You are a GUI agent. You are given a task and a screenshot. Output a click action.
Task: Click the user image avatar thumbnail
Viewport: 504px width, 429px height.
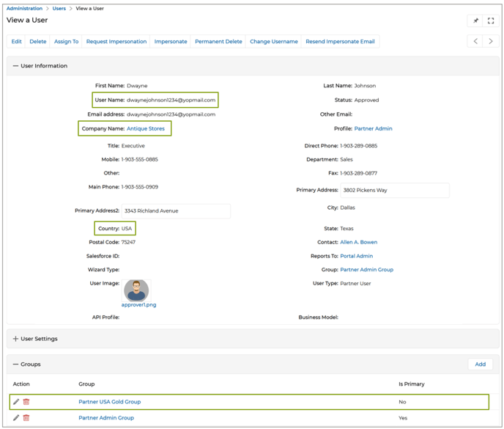pyautogui.click(x=136, y=290)
